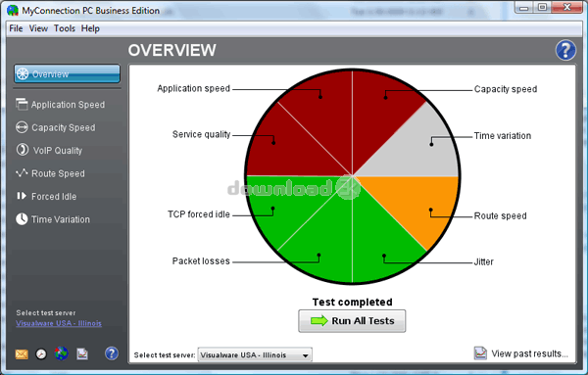Expand the Select test server dropdown
This screenshot has width=588, height=375.
[255, 354]
